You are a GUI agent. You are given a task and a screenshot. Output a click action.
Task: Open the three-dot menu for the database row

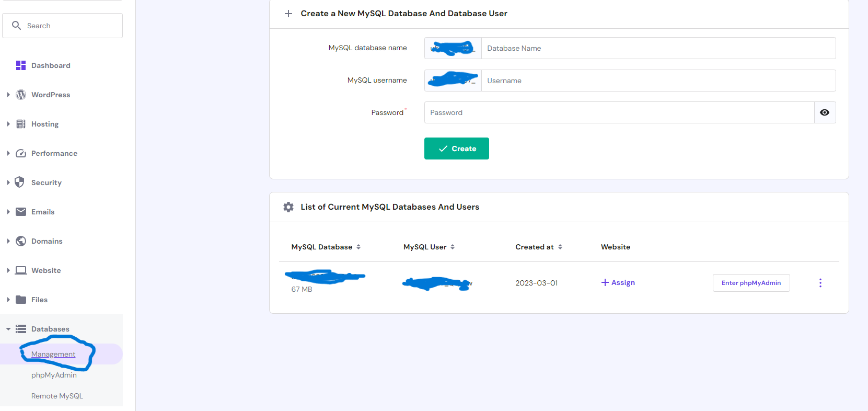tap(820, 283)
